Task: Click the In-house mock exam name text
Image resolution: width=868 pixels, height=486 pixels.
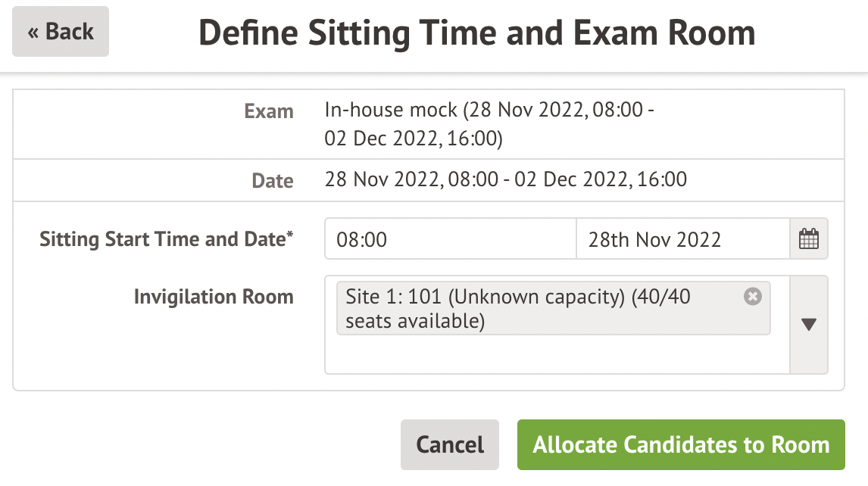Action: (x=390, y=111)
